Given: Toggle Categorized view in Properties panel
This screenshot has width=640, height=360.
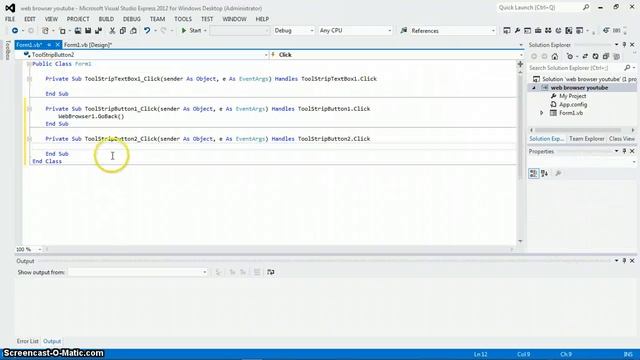Looking at the screenshot, I should coord(533,173).
